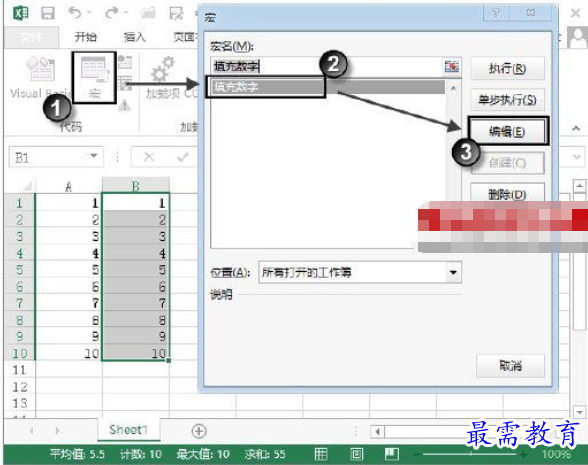Screen dimensions: 588x465
Task: Switch to Page Layout view in status bar
Action: [x=357, y=454]
